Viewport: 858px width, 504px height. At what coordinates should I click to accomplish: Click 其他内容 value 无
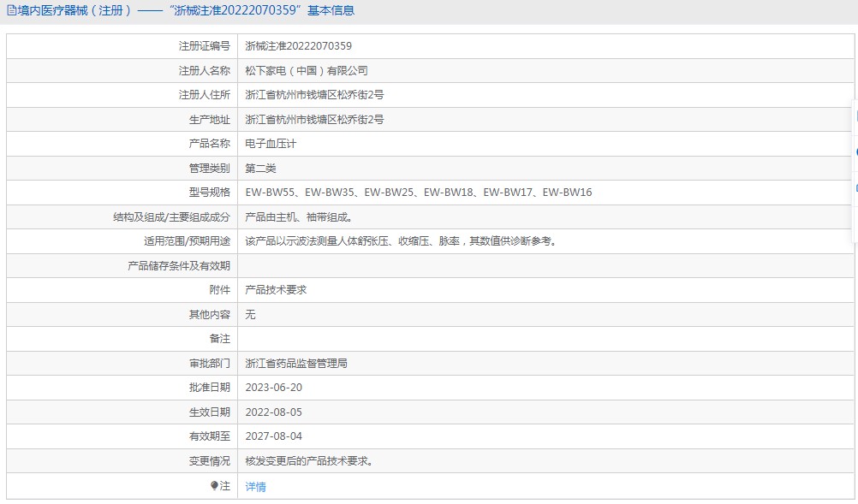pyautogui.click(x=250, y=314)
